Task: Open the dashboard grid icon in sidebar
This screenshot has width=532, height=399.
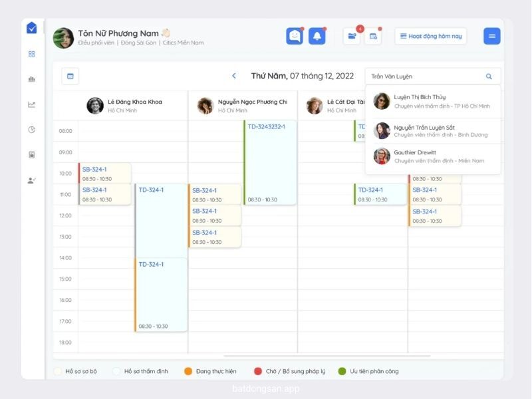Action: [x=31, y=54]
